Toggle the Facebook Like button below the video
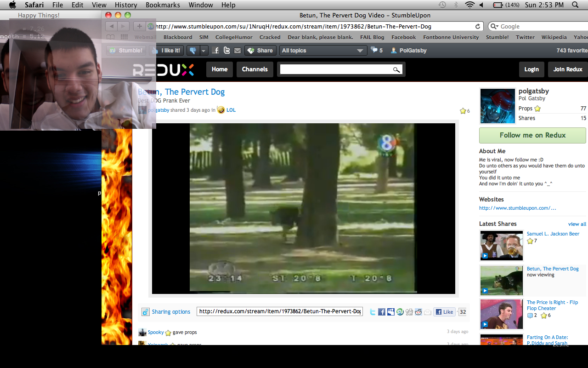 [x=444, y=312]
